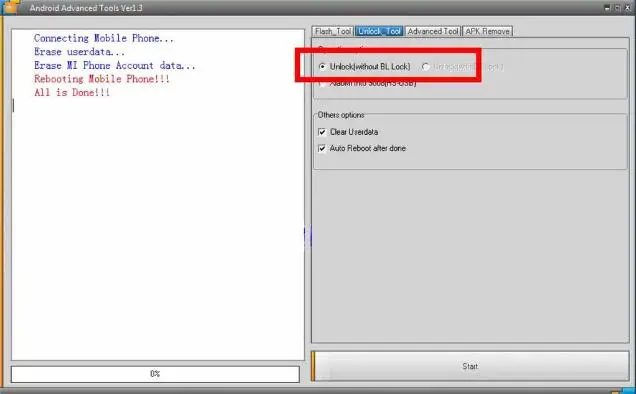Click the 0% progress bar

coord(155,374)
